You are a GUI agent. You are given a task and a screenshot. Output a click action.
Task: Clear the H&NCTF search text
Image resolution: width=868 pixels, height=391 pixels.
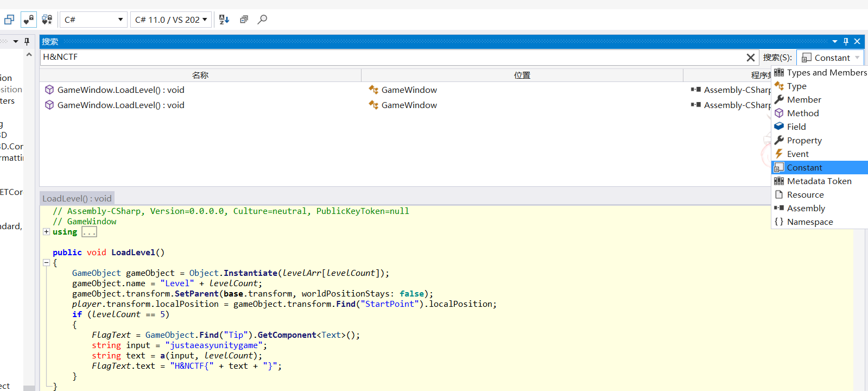(x=750, y=57)
